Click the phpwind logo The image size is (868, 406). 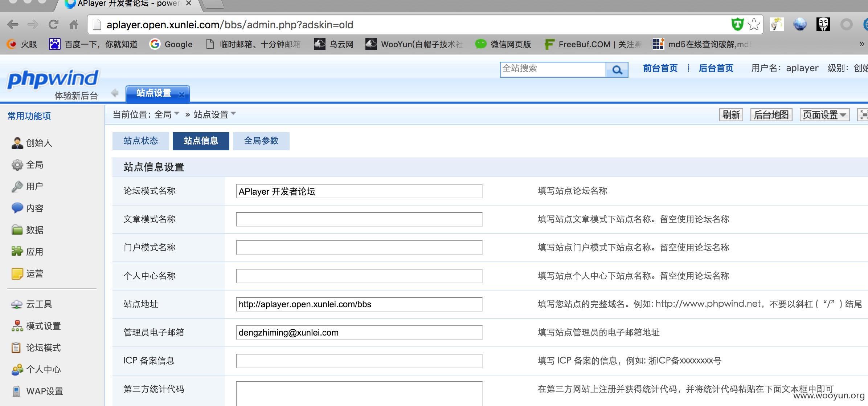tap(53, 78)
